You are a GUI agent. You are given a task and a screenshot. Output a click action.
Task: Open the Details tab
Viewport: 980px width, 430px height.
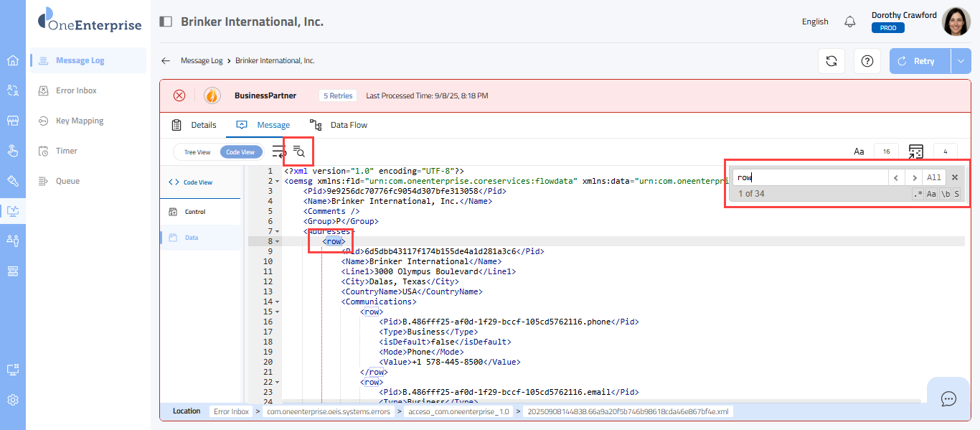pos(194,125)
